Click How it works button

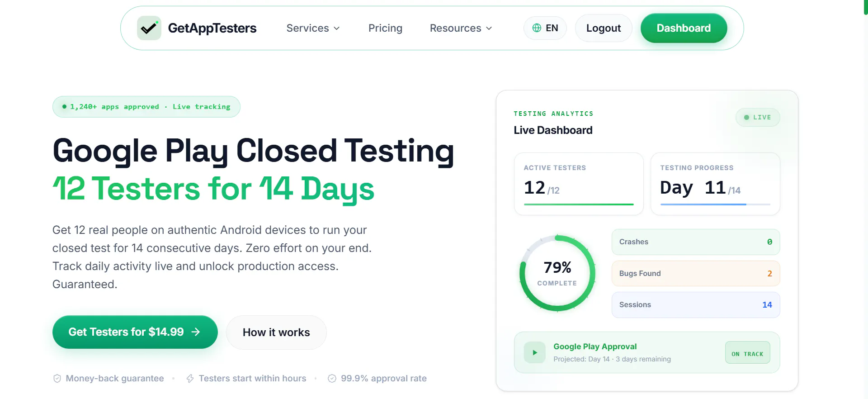[276, 332]
